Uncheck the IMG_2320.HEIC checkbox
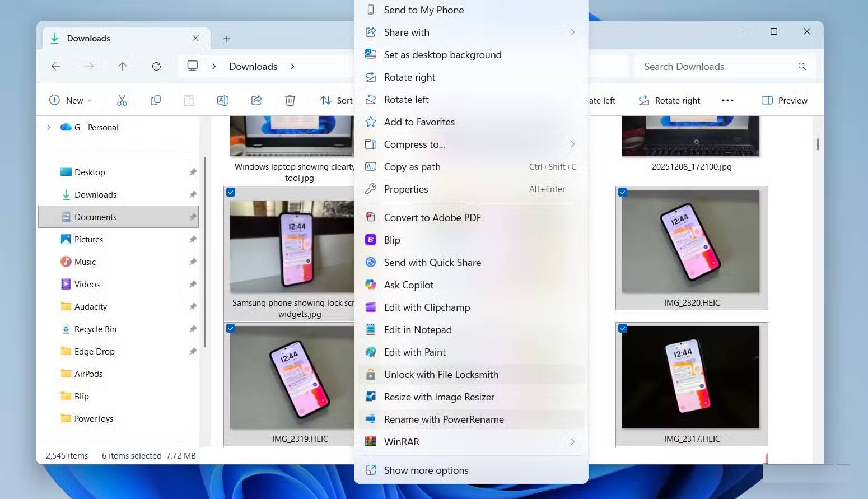Image resolution: width=868 pixels, height=499 pixels. (x=623, y=192)
